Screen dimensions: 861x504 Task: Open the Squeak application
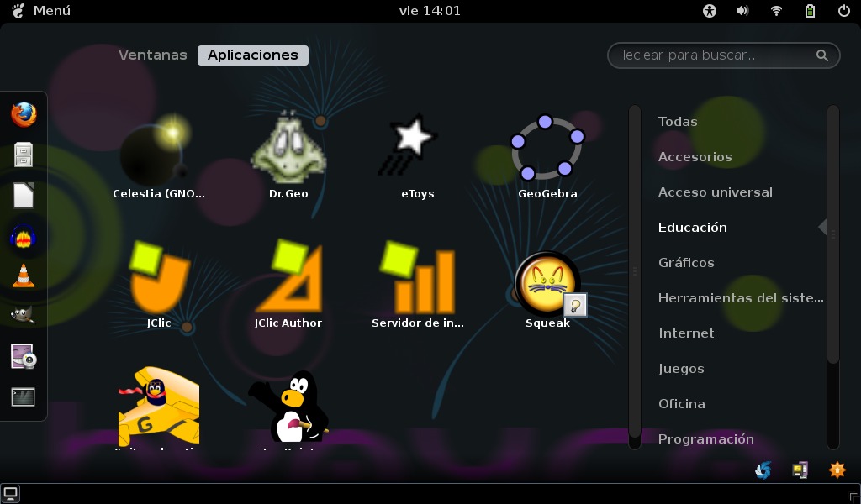point(547,284)
